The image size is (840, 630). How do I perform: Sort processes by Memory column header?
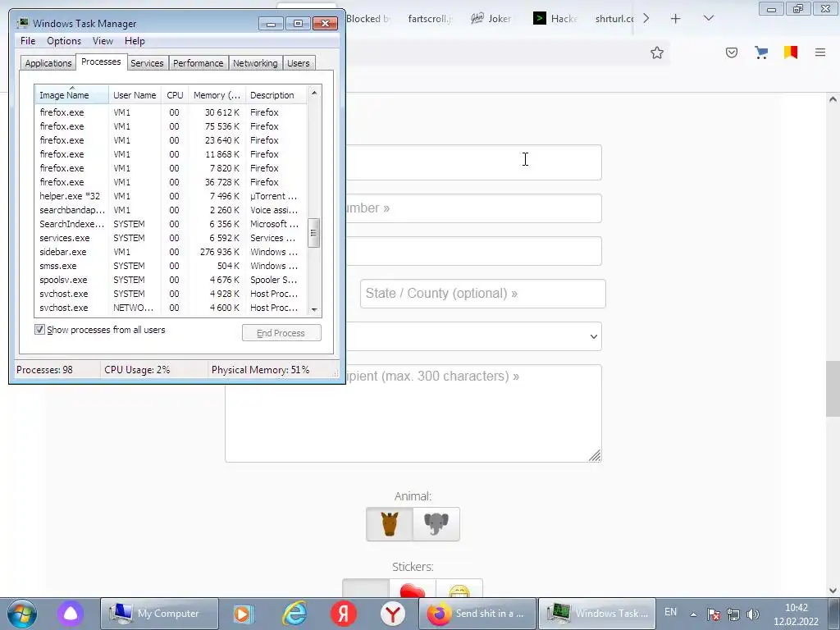(217, 95)
